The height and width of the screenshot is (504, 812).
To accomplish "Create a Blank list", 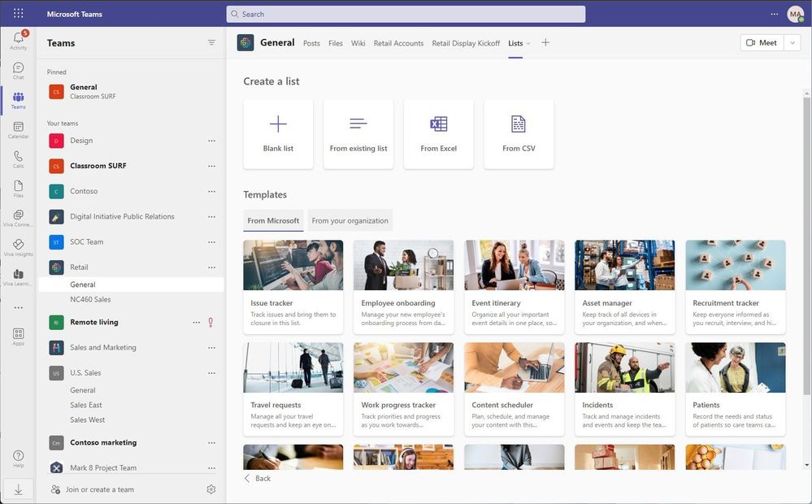I will coord(278,134).
